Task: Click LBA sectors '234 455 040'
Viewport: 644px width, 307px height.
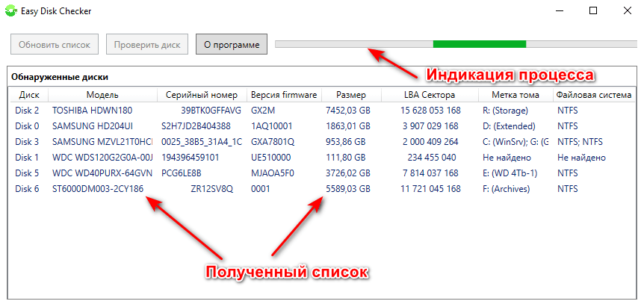Action: coord(432,158)
